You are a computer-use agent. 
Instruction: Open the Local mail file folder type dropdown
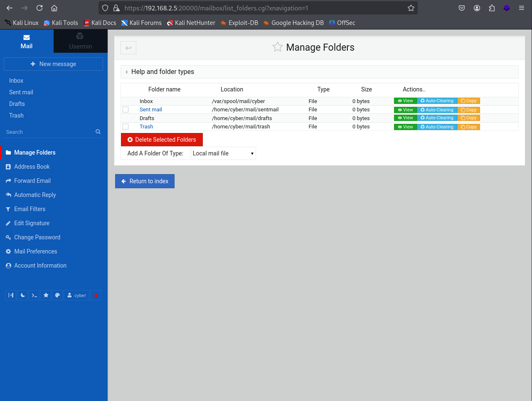point(224,153)
